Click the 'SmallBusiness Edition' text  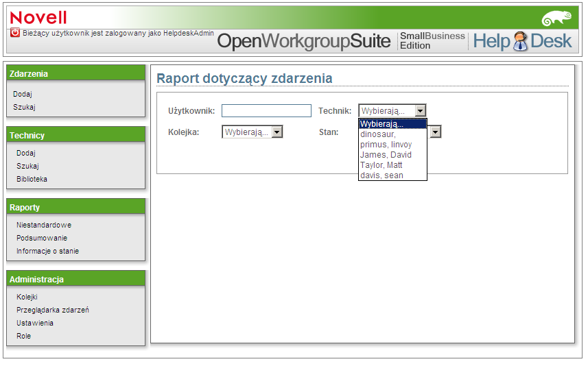pyautogui.click(x=432, y=41)
